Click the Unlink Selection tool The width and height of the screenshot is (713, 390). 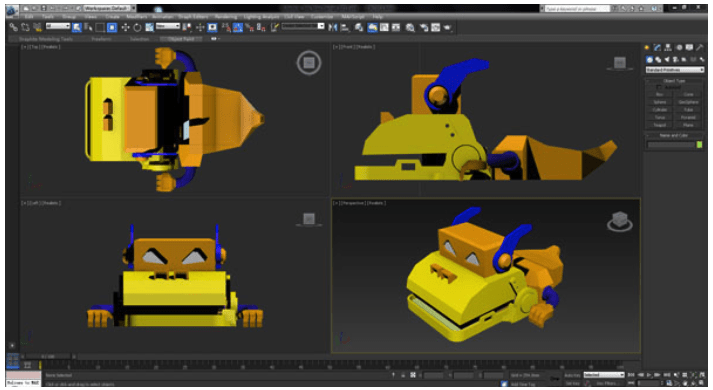point(25,28)
